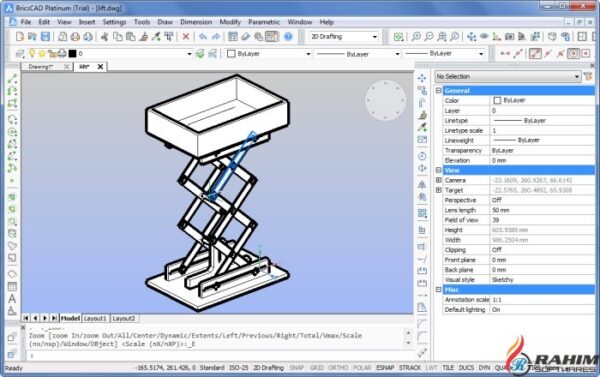Collapse the General properties section
The image size is (600, 377).
[x=439, y=91]
